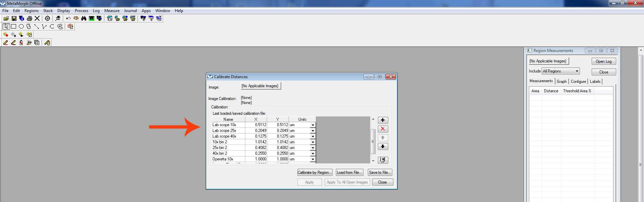Click Y value 1.0142 for 10x bin 2
This screenshot has height=202, width=644.
pos(278,142)
